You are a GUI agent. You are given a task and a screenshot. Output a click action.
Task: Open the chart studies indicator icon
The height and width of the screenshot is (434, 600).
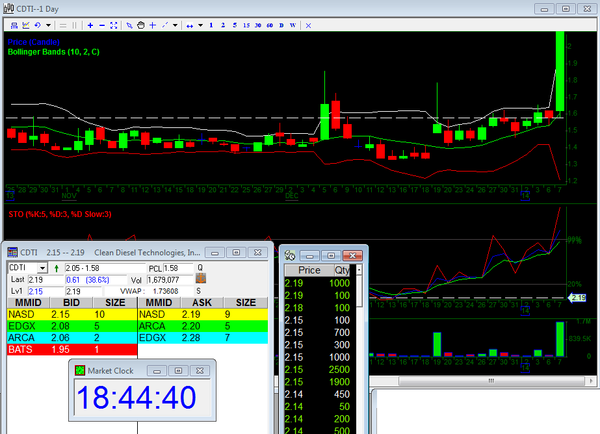[26, 25]
